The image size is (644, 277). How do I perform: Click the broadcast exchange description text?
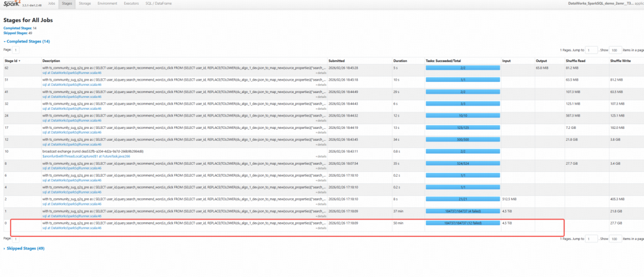(93, 151)
